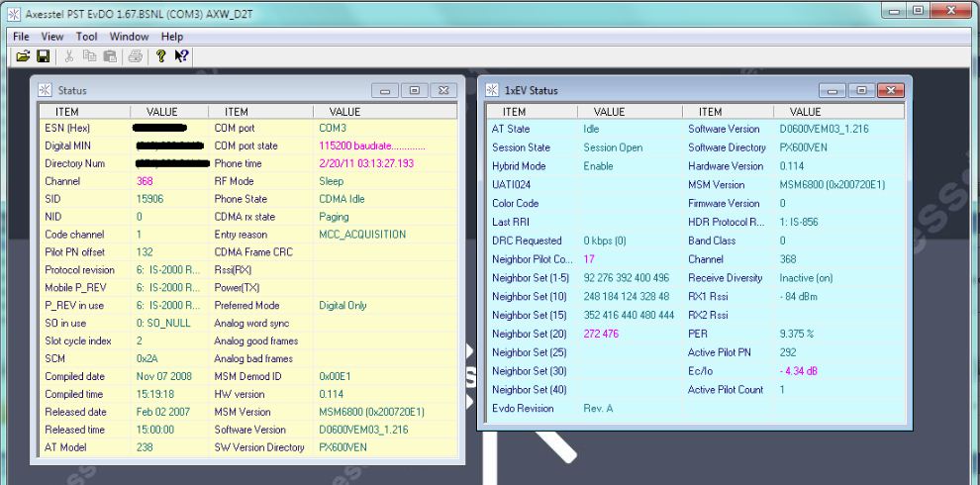
Task: Open About via yellow question mark icon
Action: [x=161, y=56]
